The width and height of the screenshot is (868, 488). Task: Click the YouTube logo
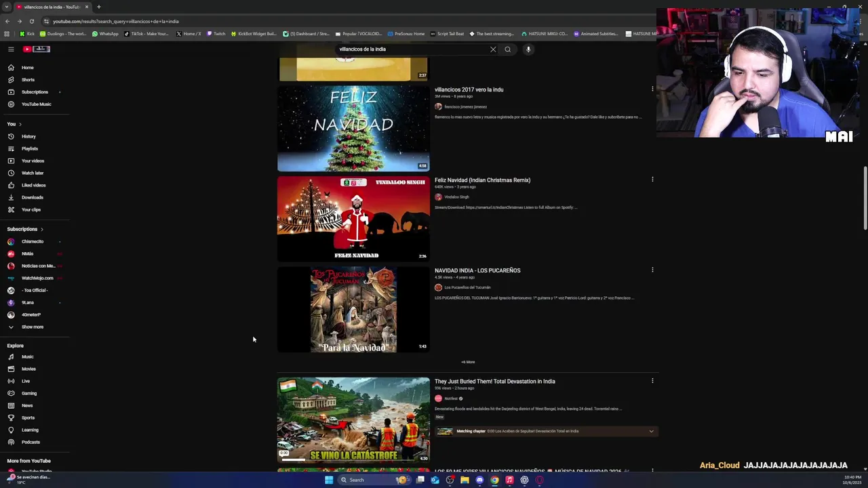coord(37,49)
